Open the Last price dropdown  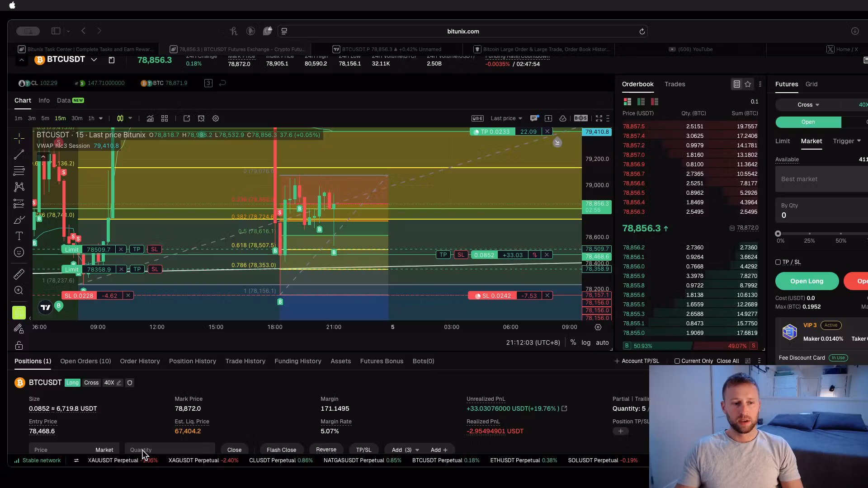pyautogui.click(x=506, y=118)
